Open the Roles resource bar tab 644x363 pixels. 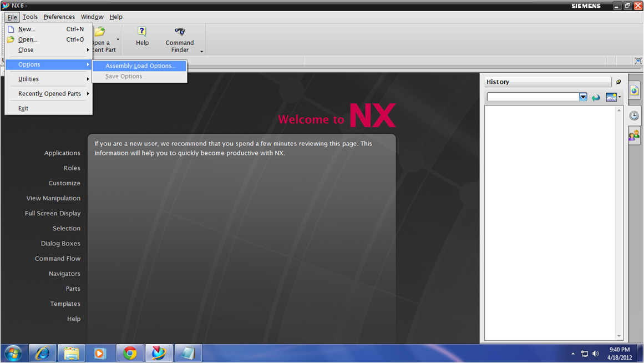(634, 135)
